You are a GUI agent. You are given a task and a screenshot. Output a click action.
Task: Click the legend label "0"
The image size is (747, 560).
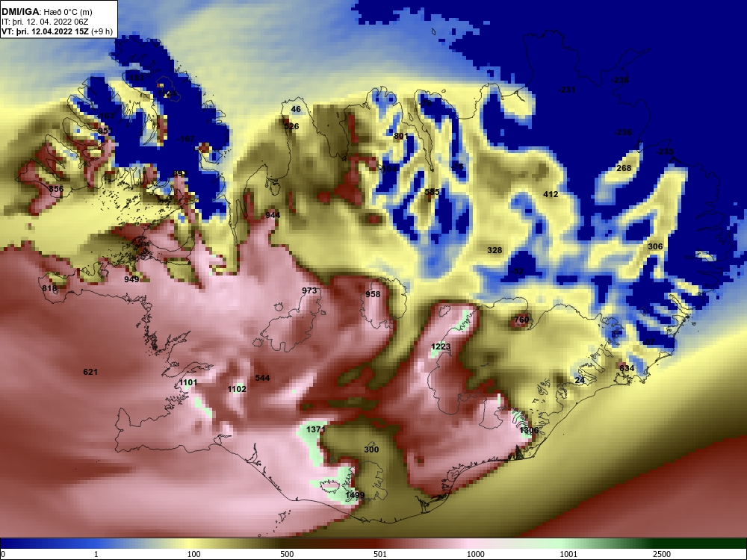(x=3, y=554)
